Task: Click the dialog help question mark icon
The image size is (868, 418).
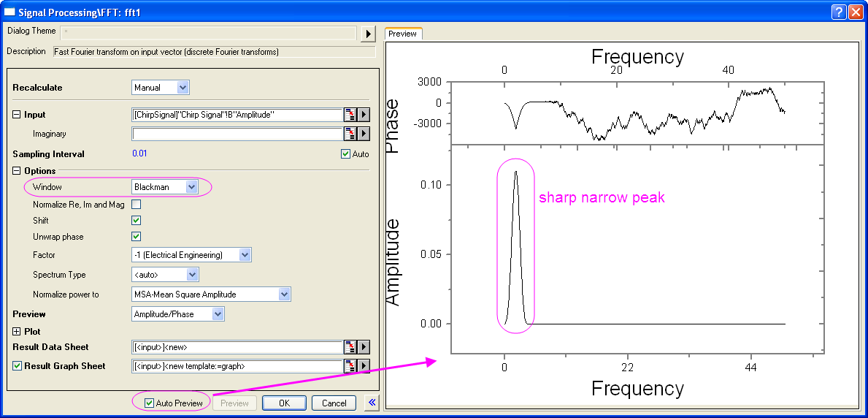Action: tap(840, 12)
